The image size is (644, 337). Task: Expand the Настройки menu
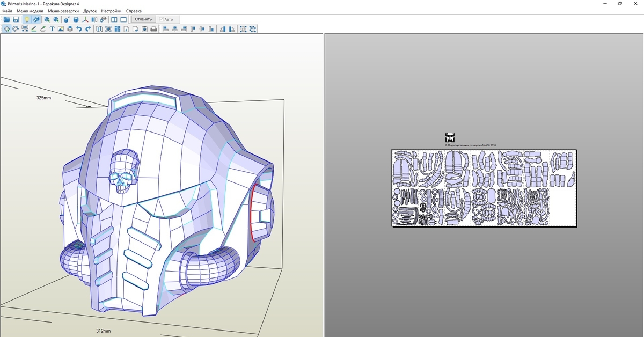click(111, 11)
